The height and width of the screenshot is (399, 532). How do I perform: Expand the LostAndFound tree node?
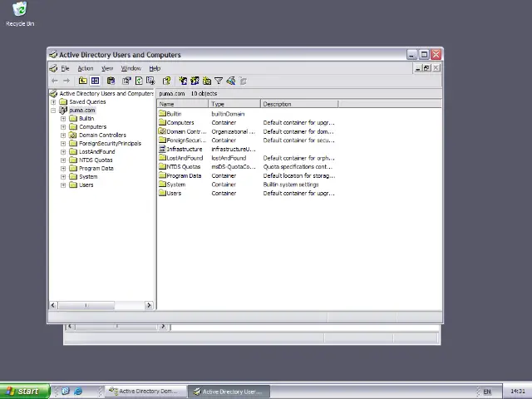click(x=63, y=151)
